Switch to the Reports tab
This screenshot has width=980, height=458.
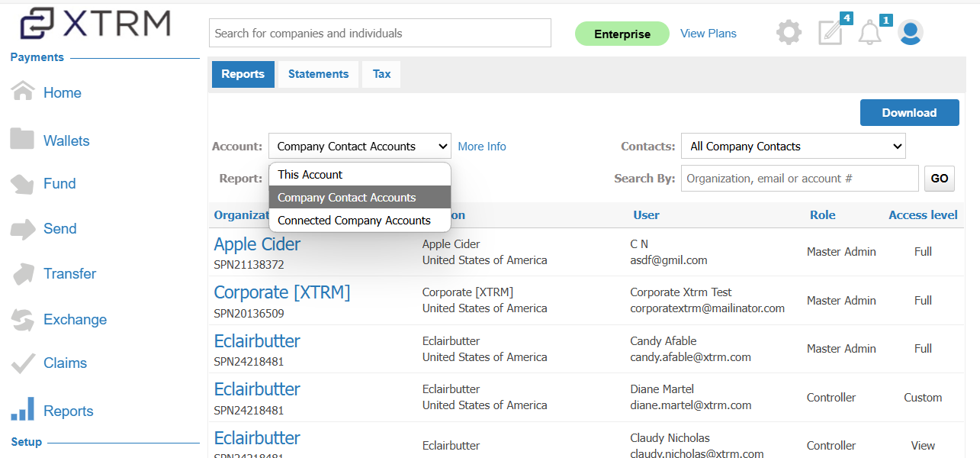pyautogui.click(x=243, y=74)
